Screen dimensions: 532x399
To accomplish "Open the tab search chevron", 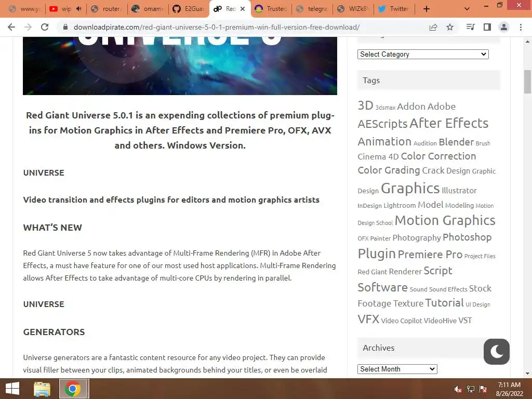I will [467, 9].
